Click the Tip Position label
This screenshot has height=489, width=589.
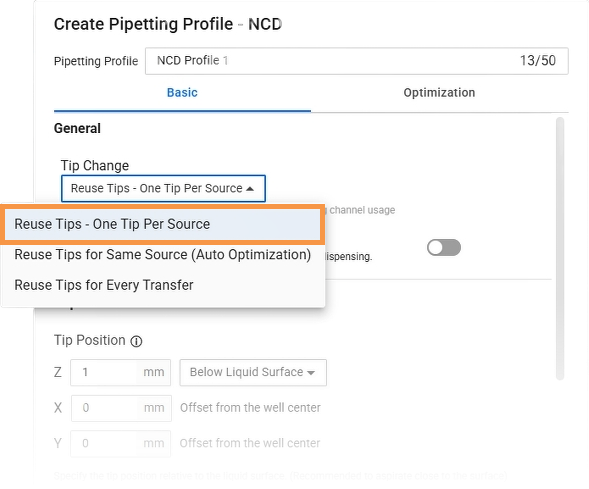click(x=89, y=340)
